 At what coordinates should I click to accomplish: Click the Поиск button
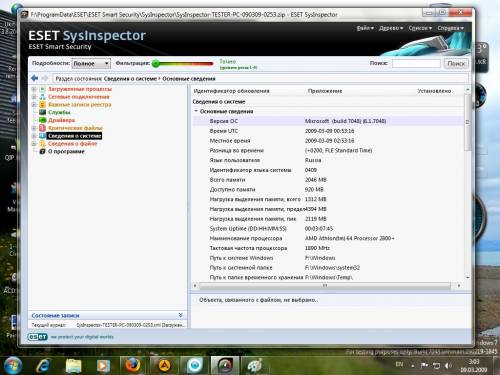click(456, 63)
